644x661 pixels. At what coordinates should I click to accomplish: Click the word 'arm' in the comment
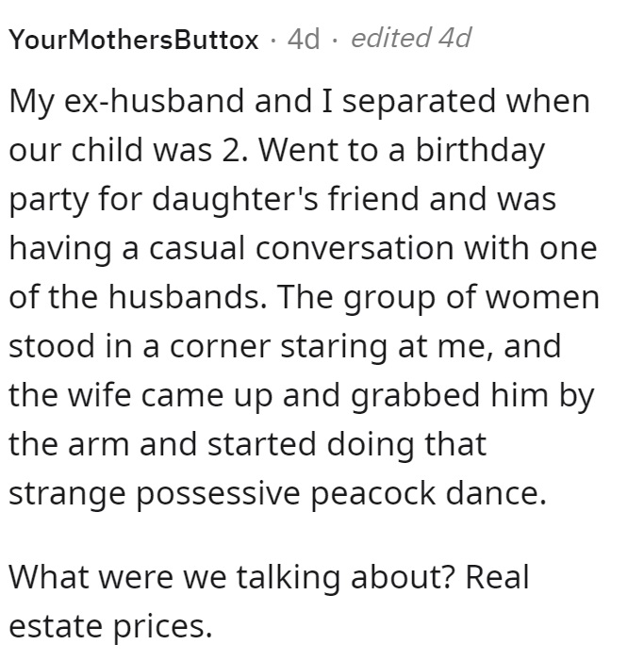(x=98, y=445)
